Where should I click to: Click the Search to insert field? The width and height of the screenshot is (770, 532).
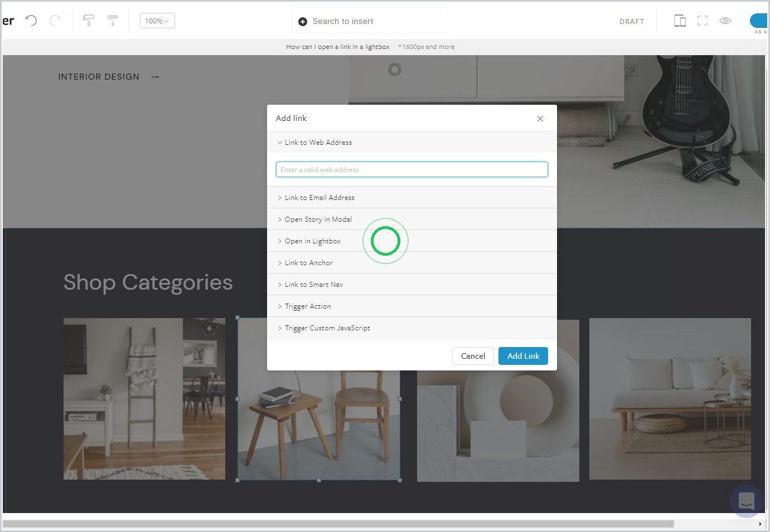point(370,21)
